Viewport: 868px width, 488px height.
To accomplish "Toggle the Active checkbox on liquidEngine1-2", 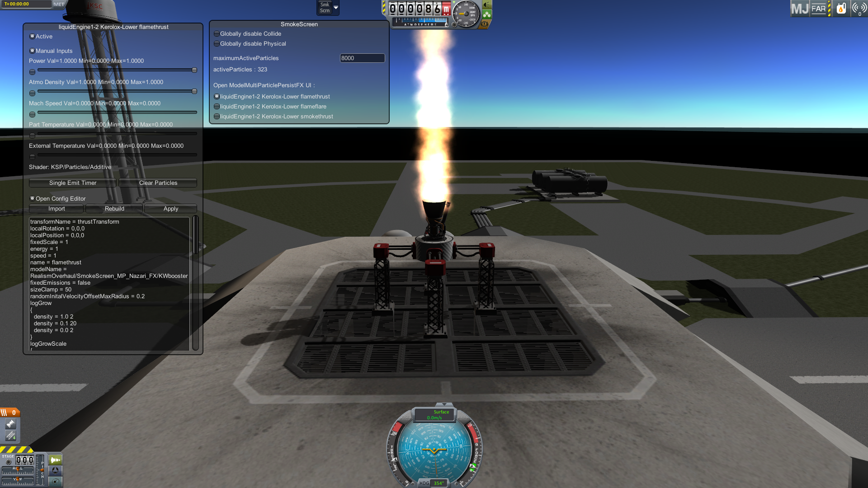I will (32, 36).
